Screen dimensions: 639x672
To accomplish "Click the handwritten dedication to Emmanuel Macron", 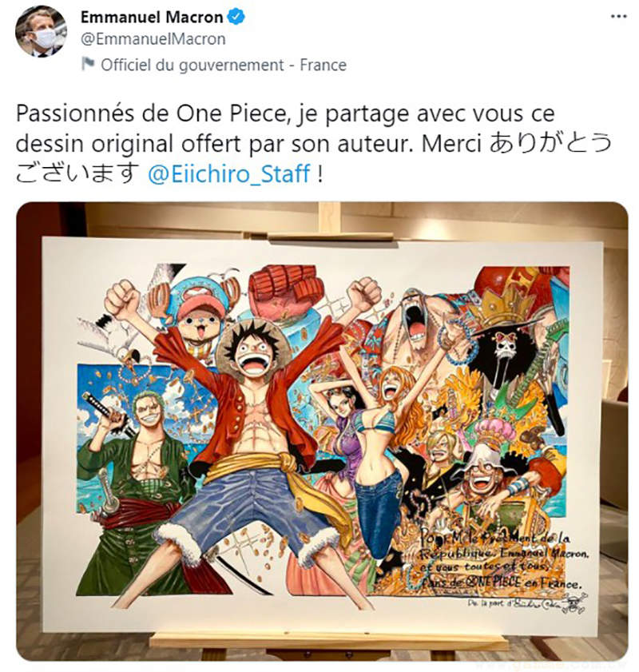I will pyautogui.click(x=502, y=559).
